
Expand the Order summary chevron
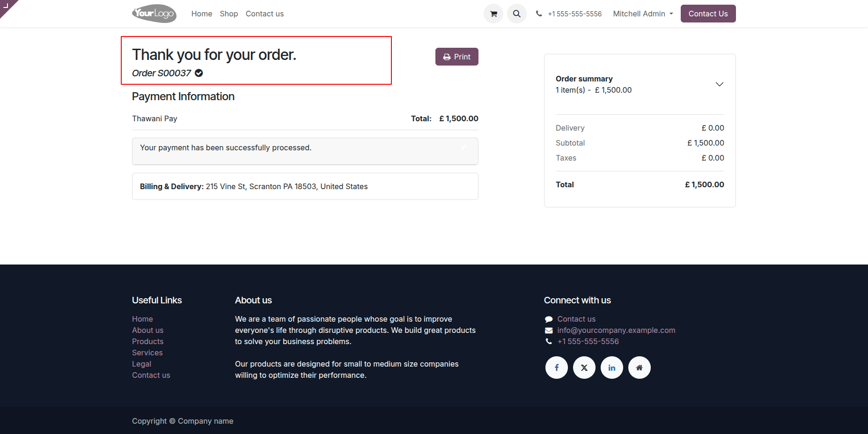(720, 84)
